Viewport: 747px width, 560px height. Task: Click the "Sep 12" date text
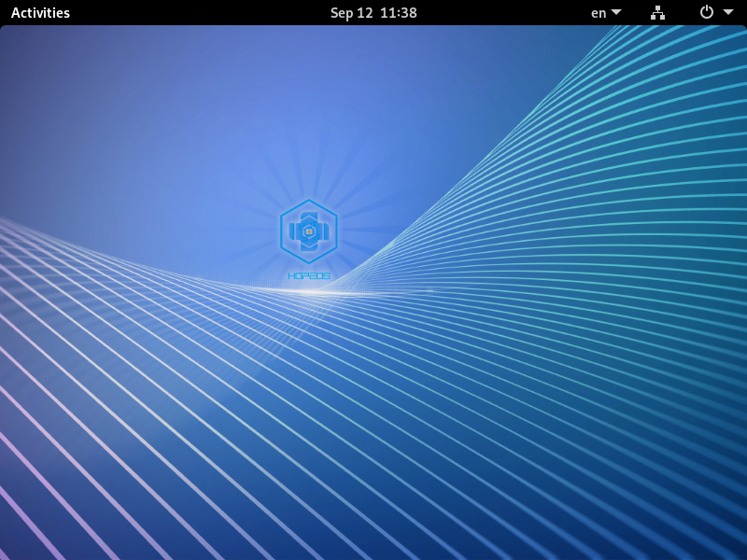(x=351, y=13)
